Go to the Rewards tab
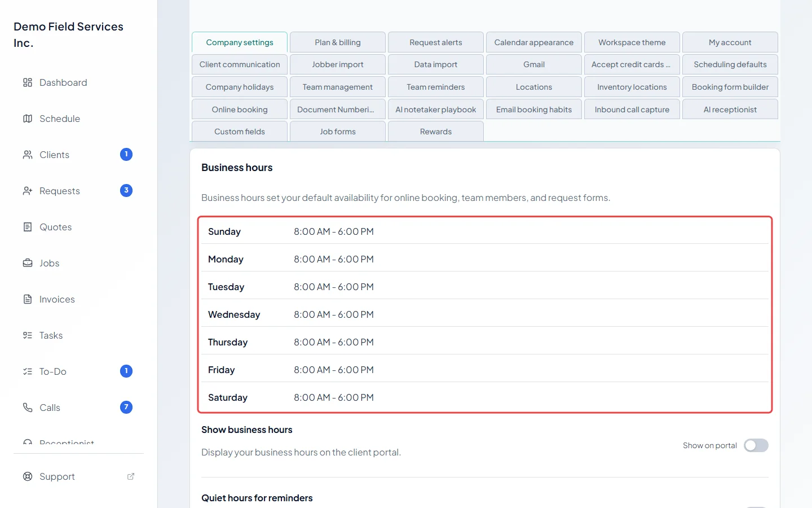Viewport: 812px width, 508px height. (436, 132)
